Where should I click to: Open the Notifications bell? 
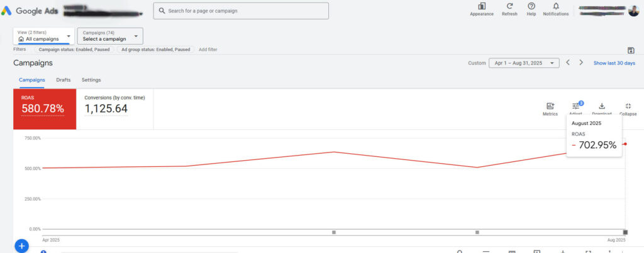[x=556, y=7]
